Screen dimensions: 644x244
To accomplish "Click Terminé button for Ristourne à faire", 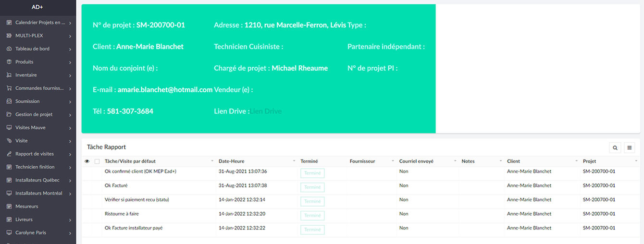I will pos(312,216).
